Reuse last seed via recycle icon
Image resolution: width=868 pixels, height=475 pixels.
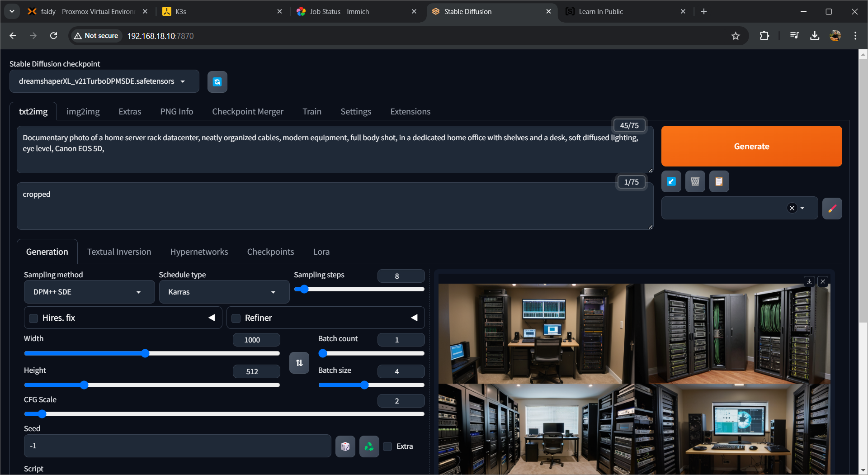[369, 446]
